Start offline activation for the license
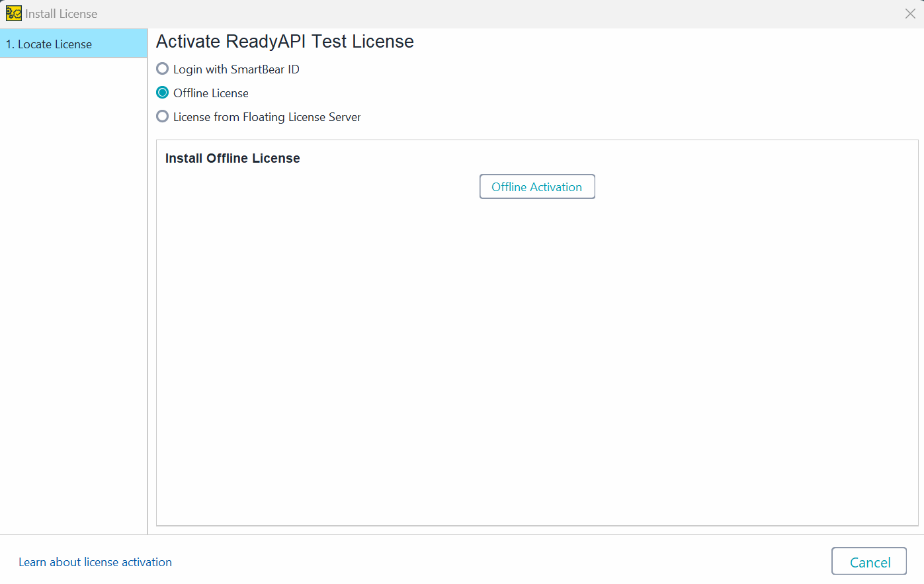The width and height of the screenshot is (924, 584). (537, 187)
